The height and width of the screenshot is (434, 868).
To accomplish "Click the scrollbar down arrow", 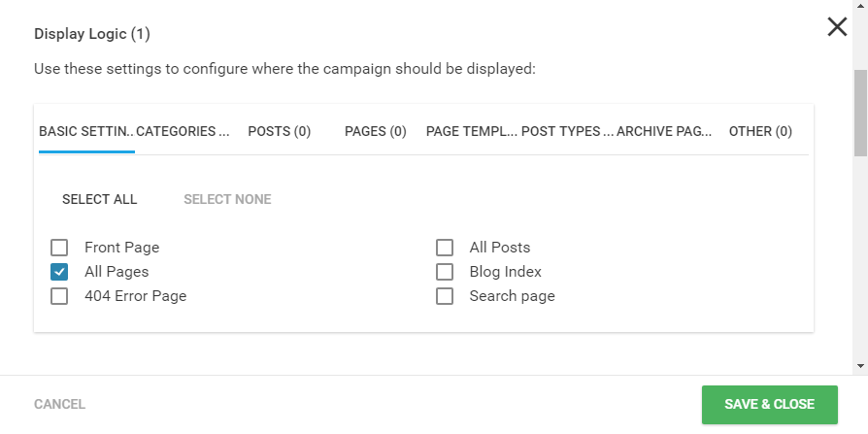I will pyautogui.click(x=860, y=365).
